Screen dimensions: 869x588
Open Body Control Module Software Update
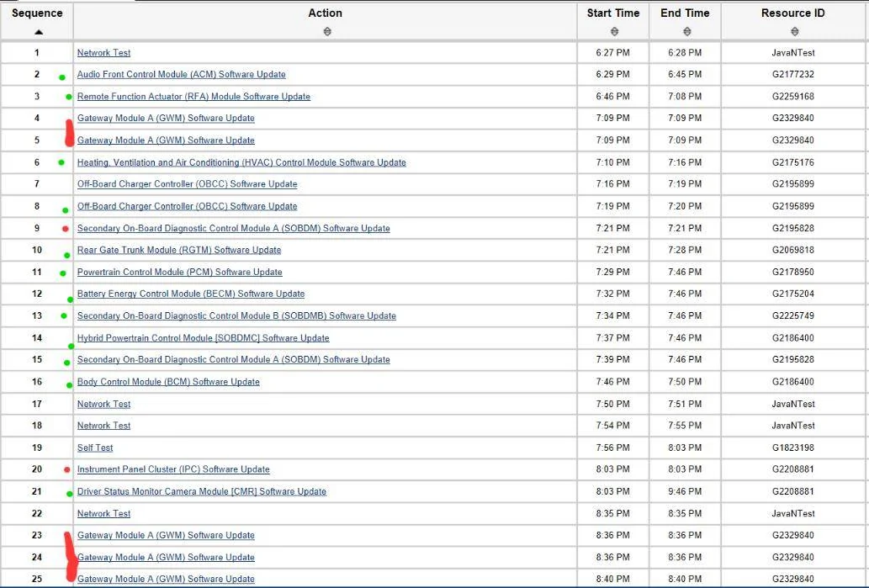coord(168,382)
